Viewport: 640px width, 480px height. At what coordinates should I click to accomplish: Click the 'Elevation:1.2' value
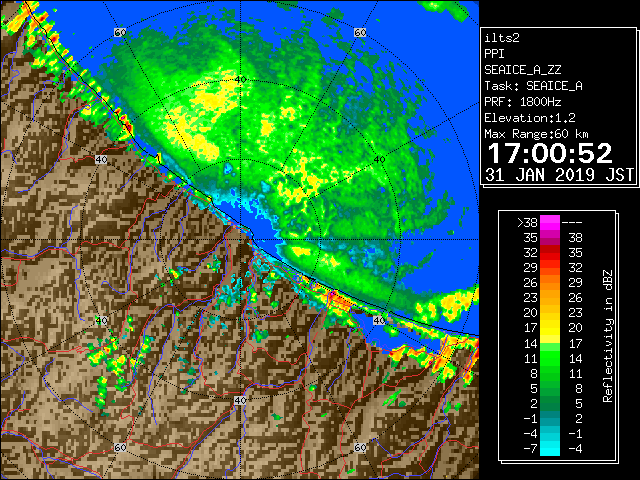(530, 118)
